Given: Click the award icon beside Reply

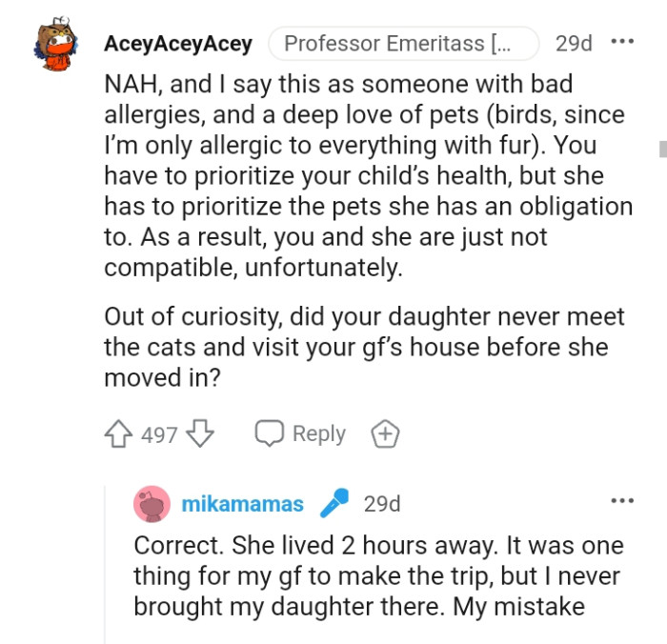Looking at the screenshot, I should coord(384,434).
